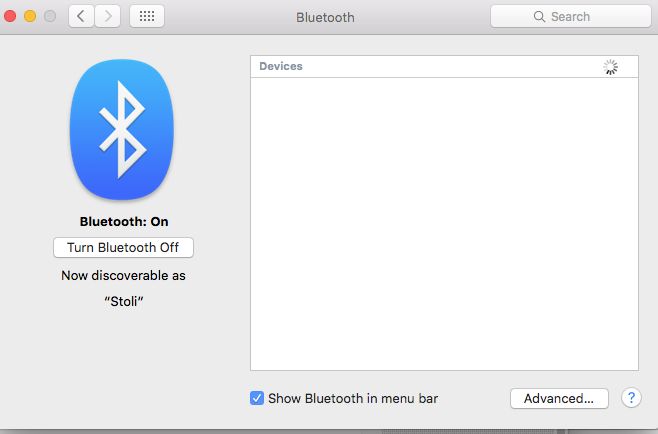The height and width of the screenshot is (434, 658).
Task: Click the "Bluetooth: On" status label
Action: pos(124,221)
